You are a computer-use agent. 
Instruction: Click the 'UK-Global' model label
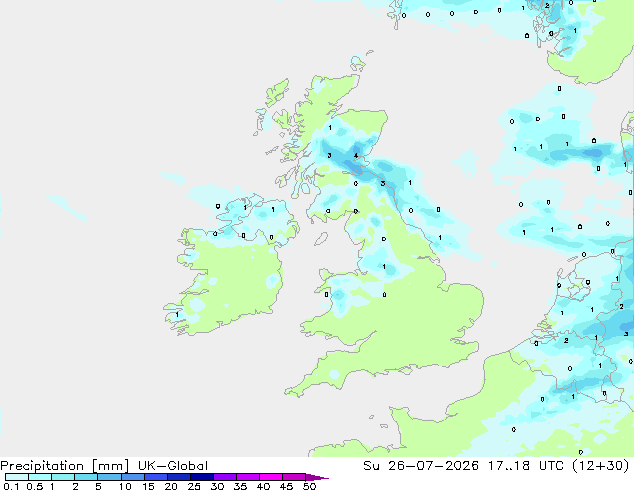(x=173, y=466)
